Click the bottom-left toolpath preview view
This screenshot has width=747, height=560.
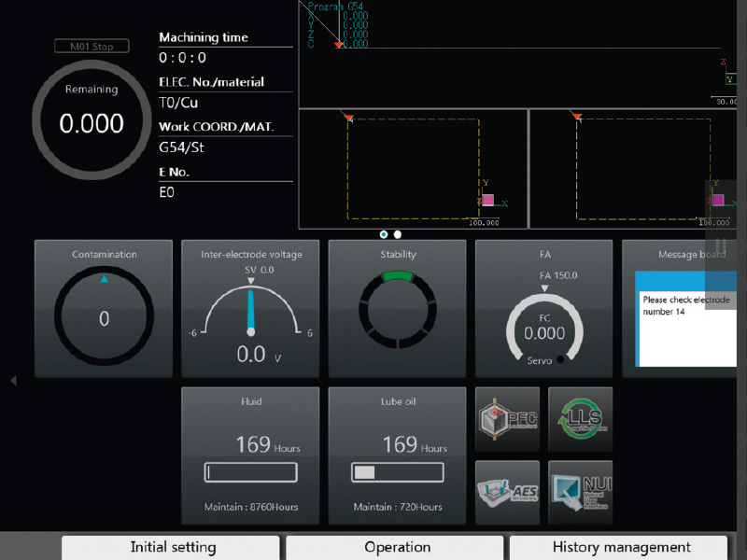pos(413,169)
